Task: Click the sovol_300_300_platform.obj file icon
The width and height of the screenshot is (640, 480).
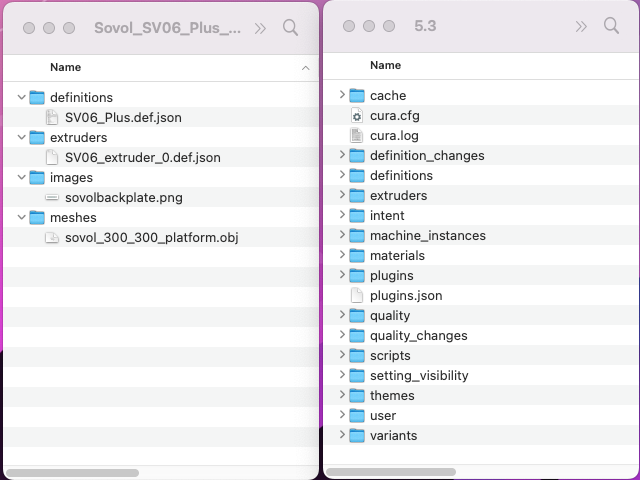Action: (x=51, y=238)
